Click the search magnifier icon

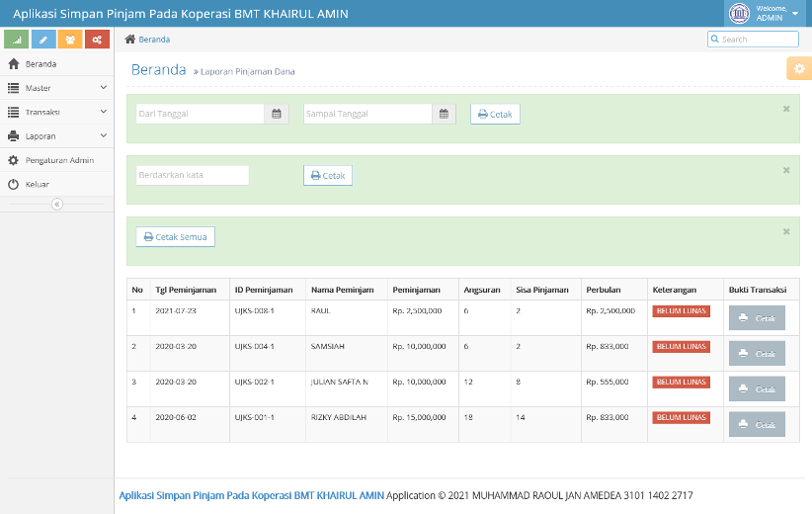(x=715, y=39)
